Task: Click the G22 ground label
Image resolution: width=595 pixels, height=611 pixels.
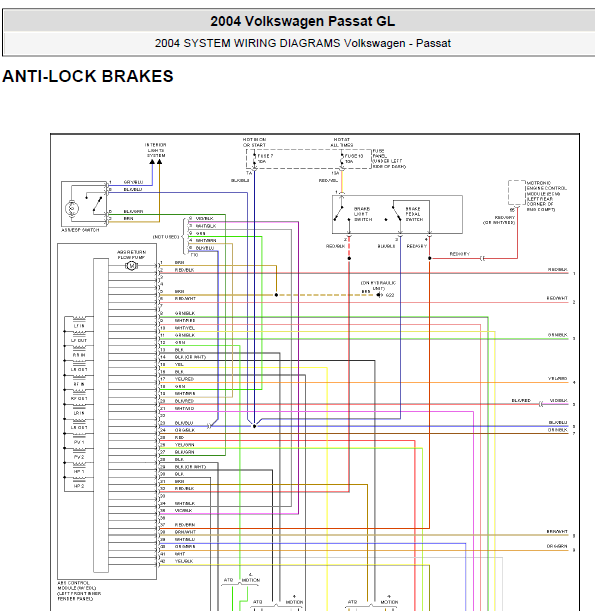Action: (390, 295)
